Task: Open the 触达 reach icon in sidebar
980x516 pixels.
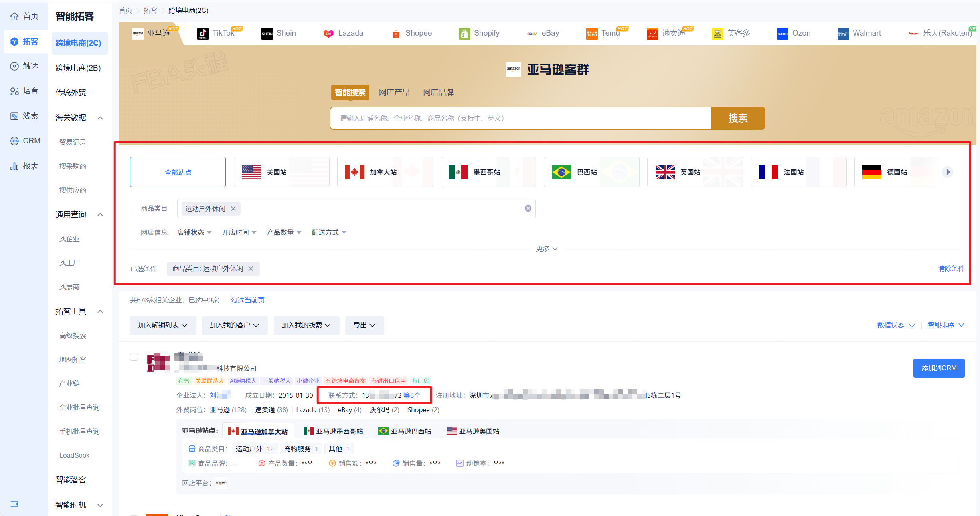Action: pos(14,66)
